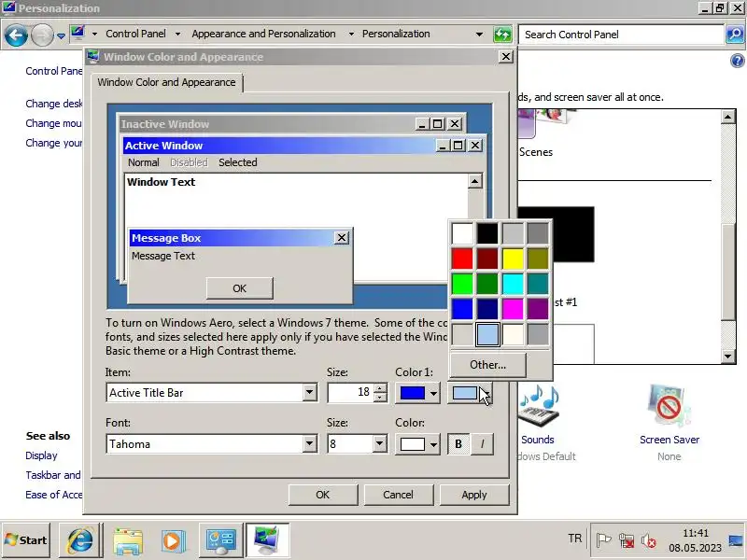This screenshot has height=560, width=747.
Task: Click Cancel in the dialog
Action: tap(399, 495)
